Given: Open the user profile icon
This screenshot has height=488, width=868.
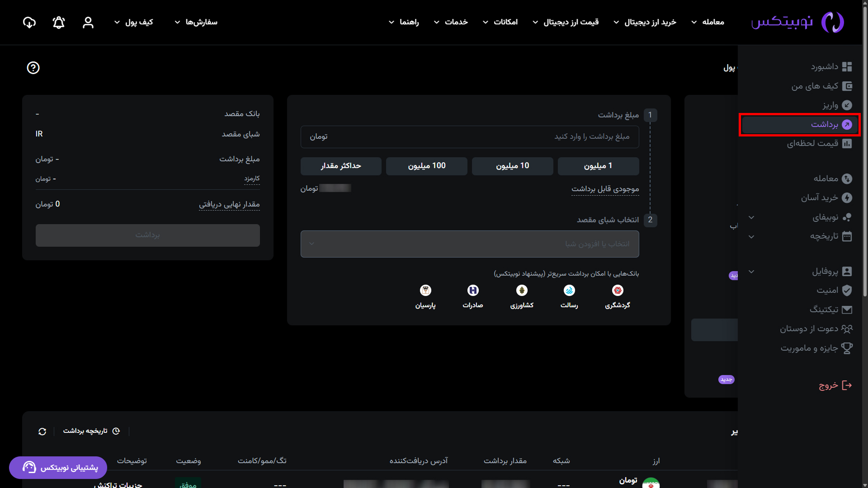Looking at the screenshot, I should click(88, 22).
